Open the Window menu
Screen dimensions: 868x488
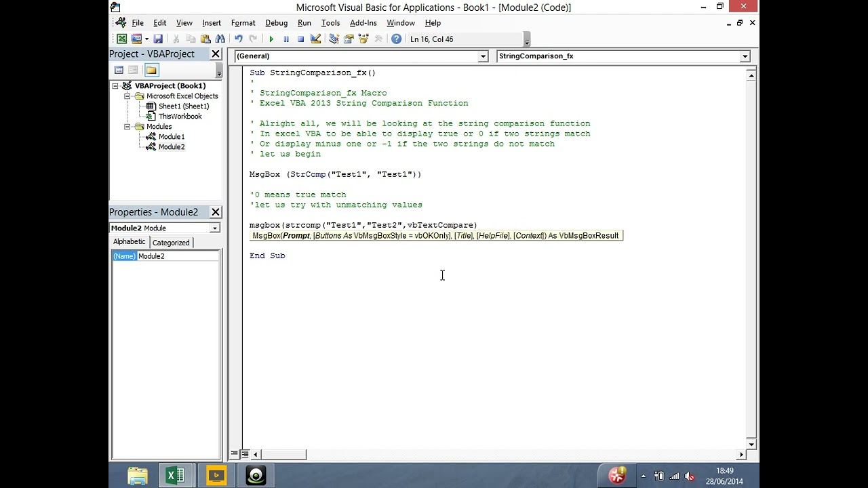(x=401, y=23)
